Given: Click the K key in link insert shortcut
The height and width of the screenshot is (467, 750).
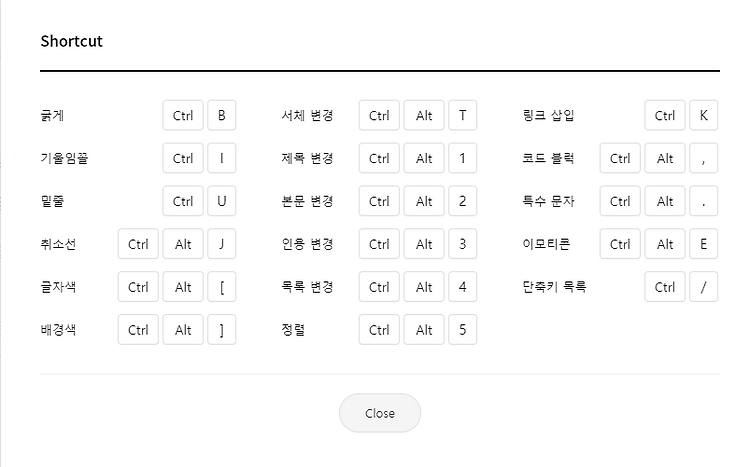Looking at the screenshot, I should tap(704, 115).
